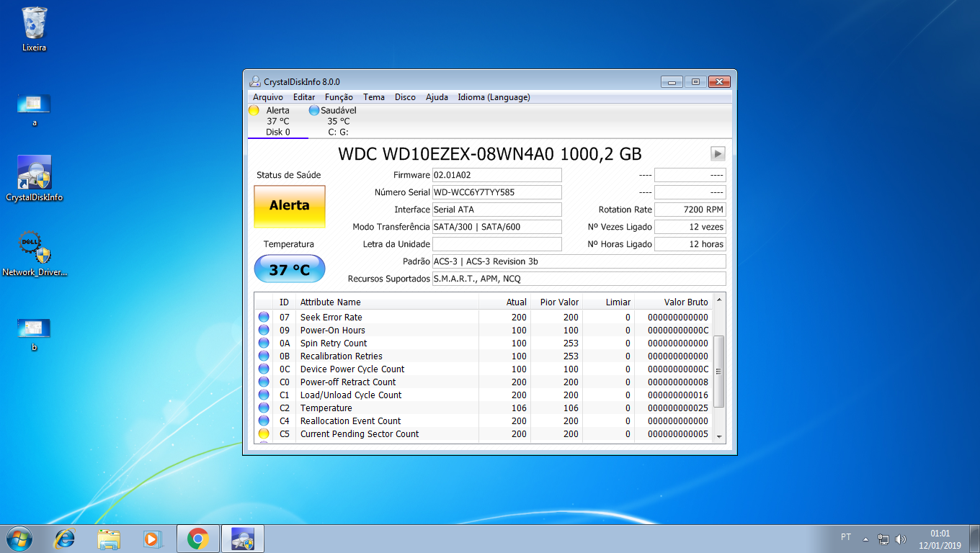Open the Idioma (Language) menu
The height and width of the screenshot is (553, 980).
[494, 97]
